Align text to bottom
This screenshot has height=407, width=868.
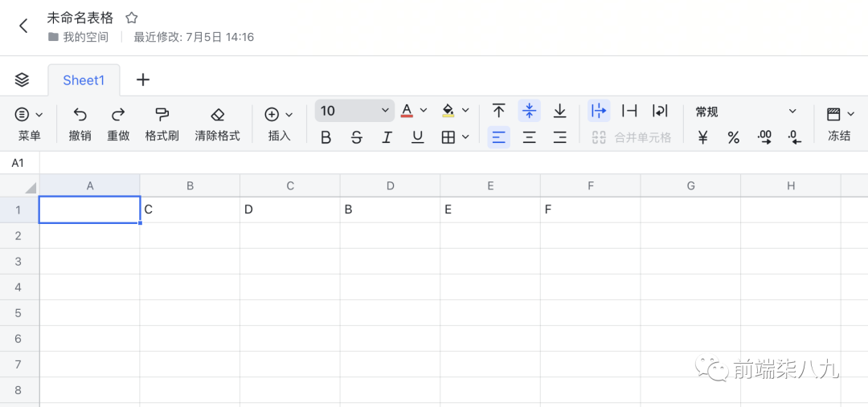click(560, 111)
